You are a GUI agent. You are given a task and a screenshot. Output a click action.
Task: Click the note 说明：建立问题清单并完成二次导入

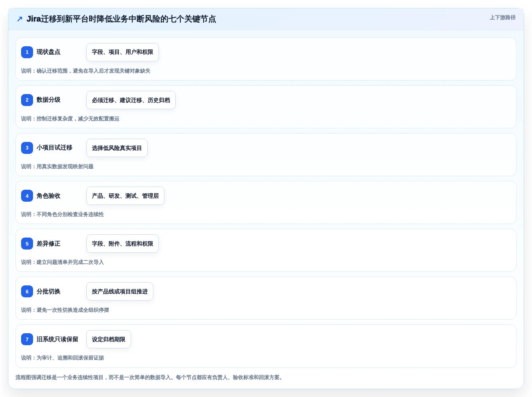(63, 262)
